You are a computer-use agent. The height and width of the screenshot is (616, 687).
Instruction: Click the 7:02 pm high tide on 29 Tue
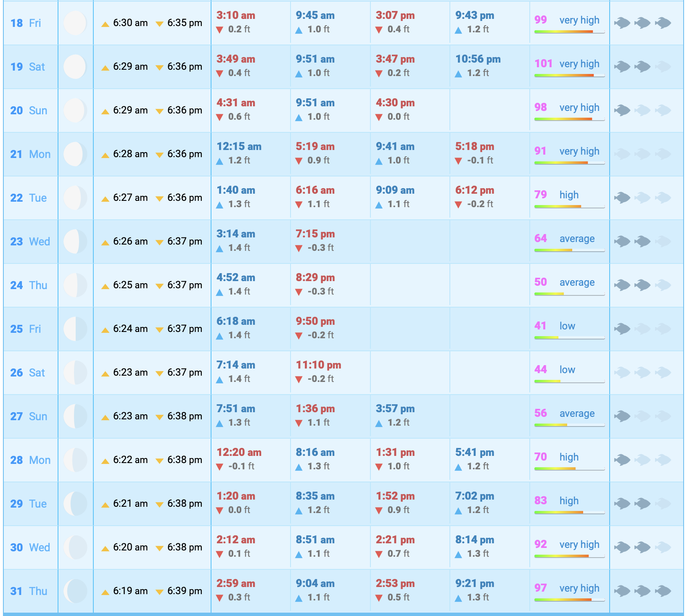pyautogui.click(x=474, y=496)
